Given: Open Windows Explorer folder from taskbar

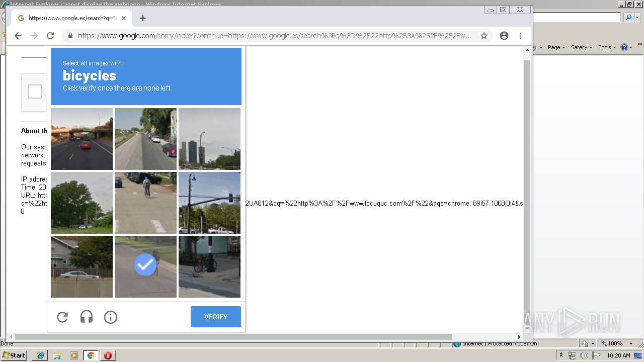Looking at the screenshot, I should pos(57,355).
